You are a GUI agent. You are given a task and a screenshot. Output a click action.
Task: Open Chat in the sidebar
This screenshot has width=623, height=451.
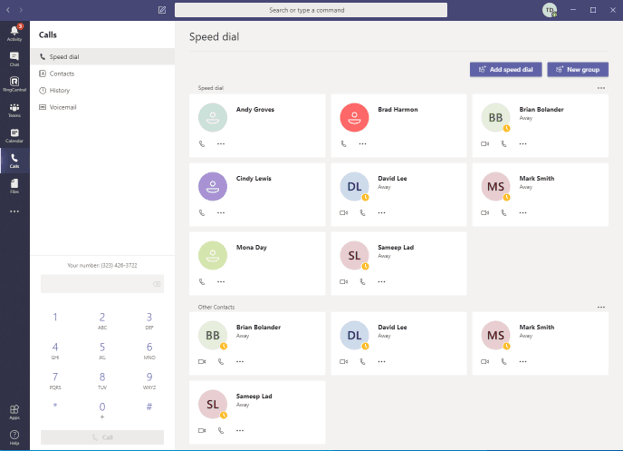click(x=14, y=59)
